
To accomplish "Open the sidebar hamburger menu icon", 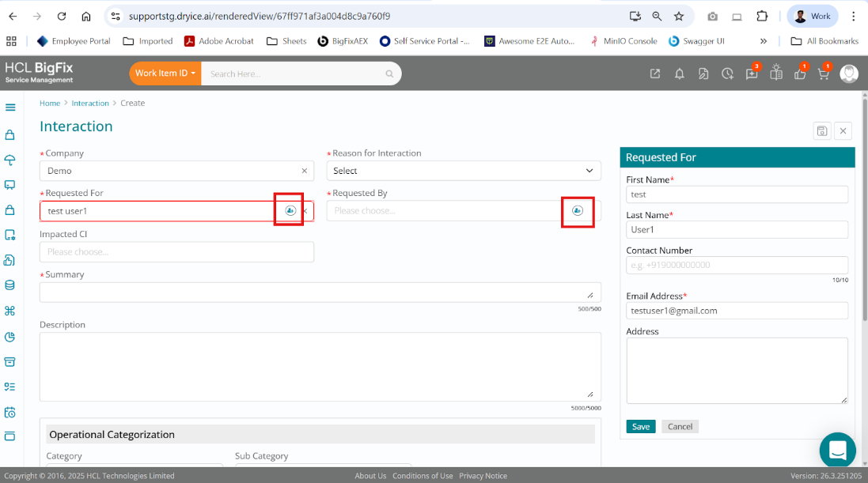I will (11, 107).
